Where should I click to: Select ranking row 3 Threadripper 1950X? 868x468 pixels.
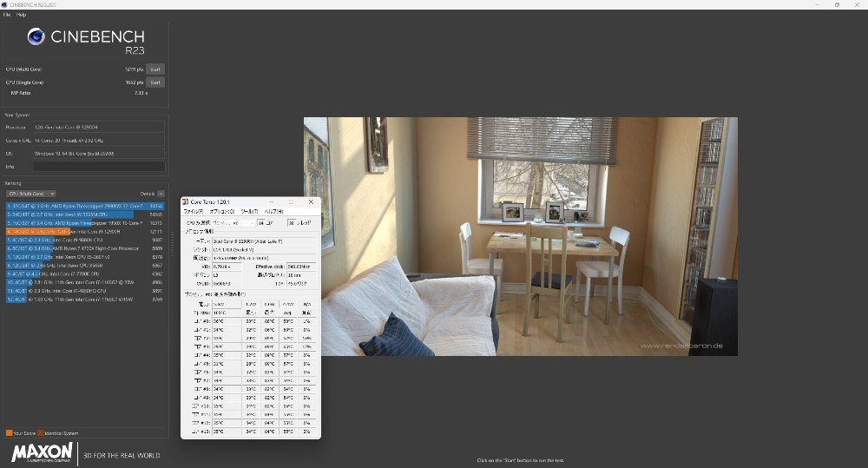85,223
